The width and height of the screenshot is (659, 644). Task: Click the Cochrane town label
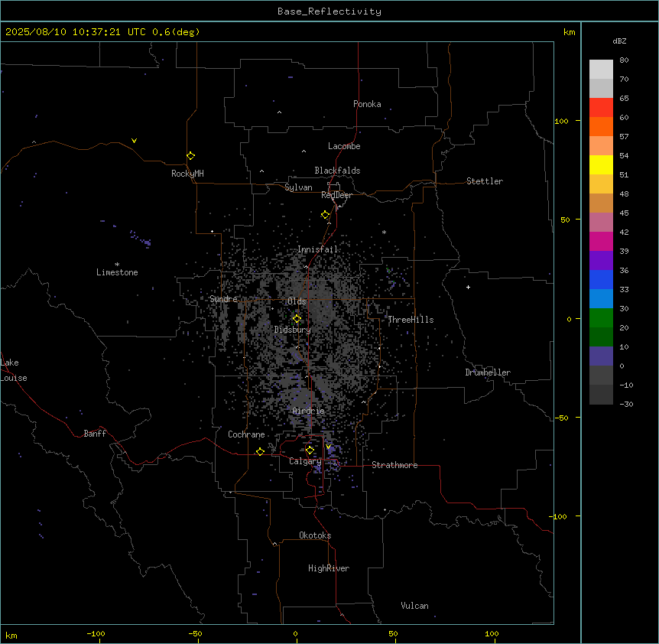point(246,434)
